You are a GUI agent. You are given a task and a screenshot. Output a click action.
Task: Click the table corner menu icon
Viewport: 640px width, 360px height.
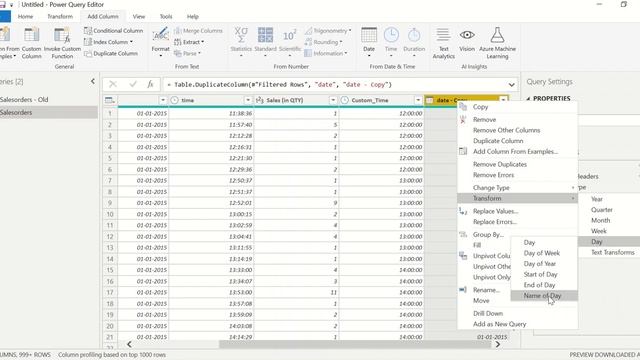tap(110, 100)
